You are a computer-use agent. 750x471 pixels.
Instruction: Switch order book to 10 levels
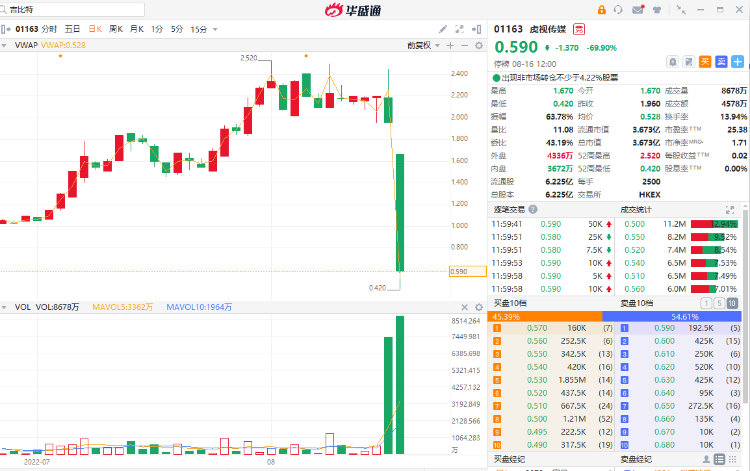tap(732, 303)
